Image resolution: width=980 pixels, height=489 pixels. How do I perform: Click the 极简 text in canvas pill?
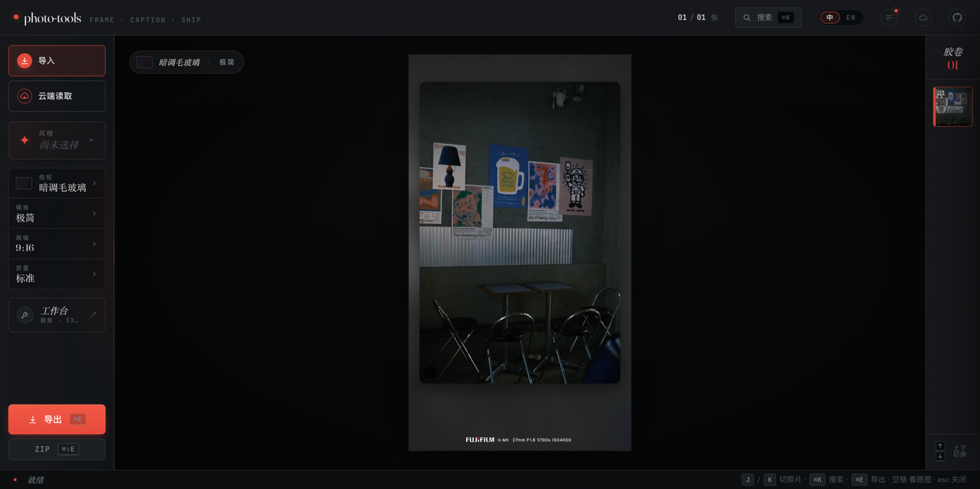227,62
